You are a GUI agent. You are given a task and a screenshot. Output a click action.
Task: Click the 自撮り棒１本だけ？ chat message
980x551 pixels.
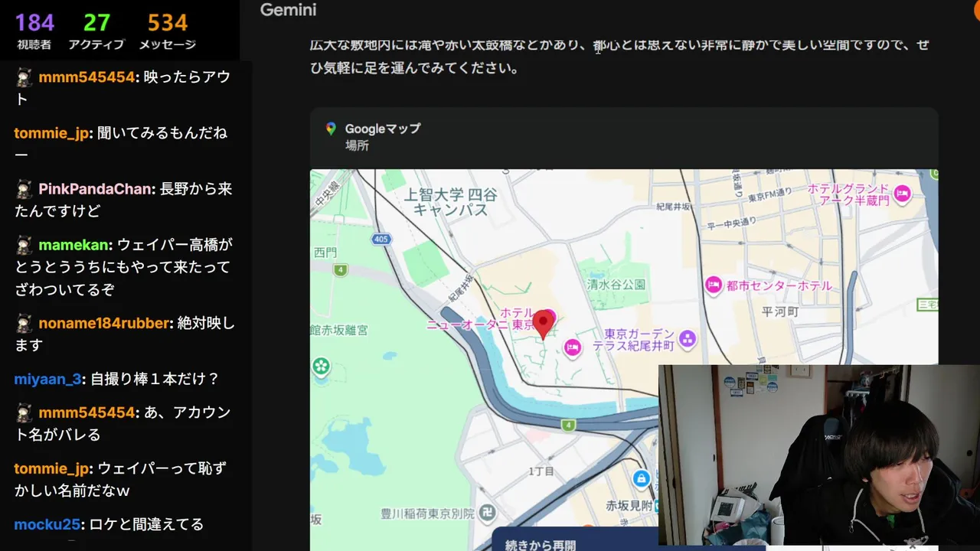(155, 379)
